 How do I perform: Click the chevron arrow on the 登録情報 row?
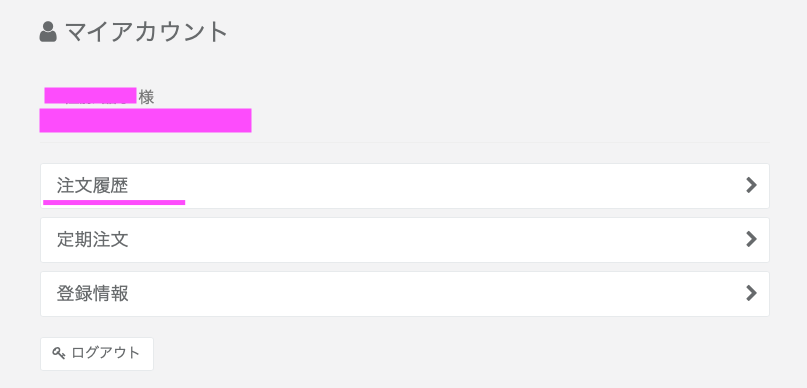pyautogui.click(x=751, y=293)
